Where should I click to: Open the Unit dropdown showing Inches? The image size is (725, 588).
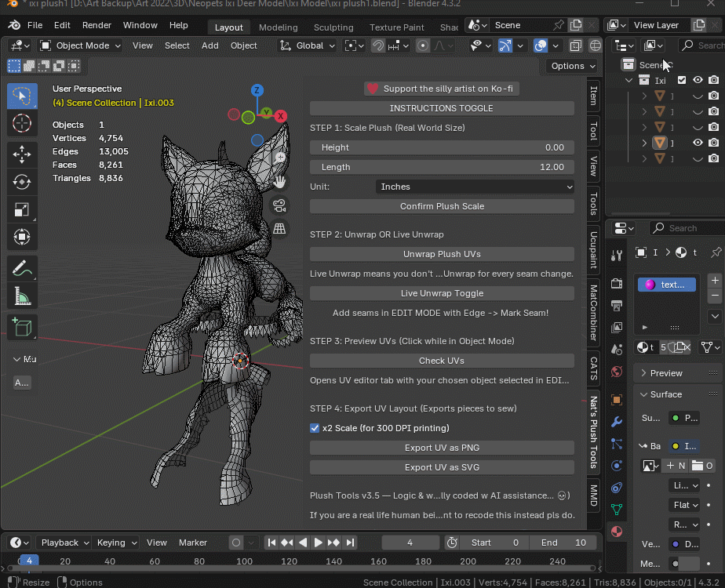pos(475,187)
